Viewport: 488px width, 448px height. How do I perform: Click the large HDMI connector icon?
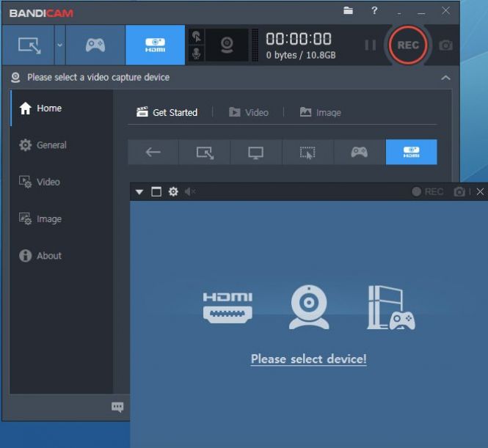tap(227, 307)
